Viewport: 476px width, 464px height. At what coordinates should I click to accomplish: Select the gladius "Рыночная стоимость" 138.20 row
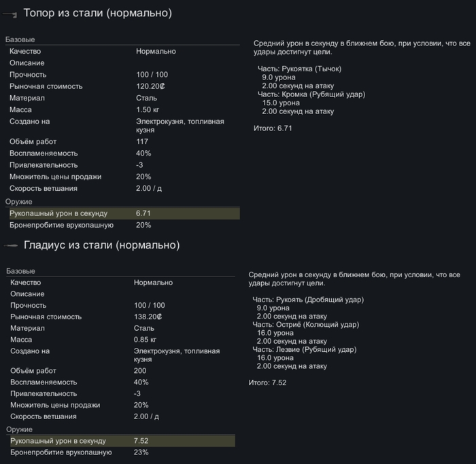[x=120, y=317]
